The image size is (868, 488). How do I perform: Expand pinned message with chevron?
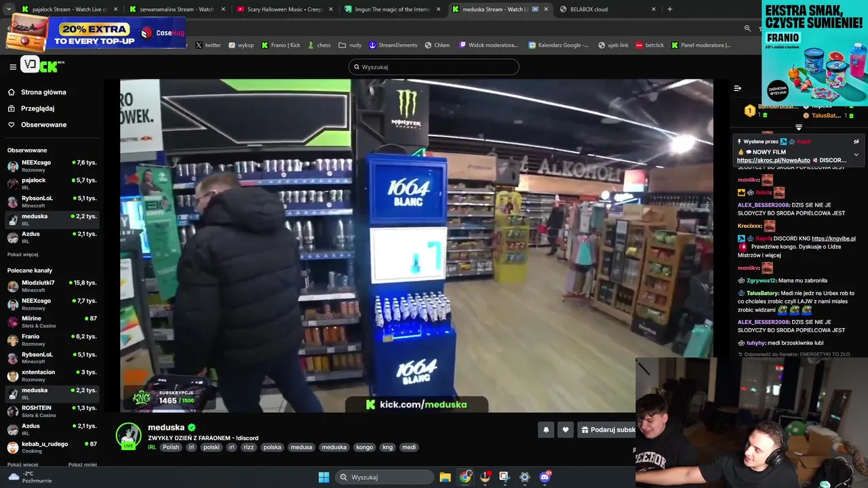coord(856,155)
